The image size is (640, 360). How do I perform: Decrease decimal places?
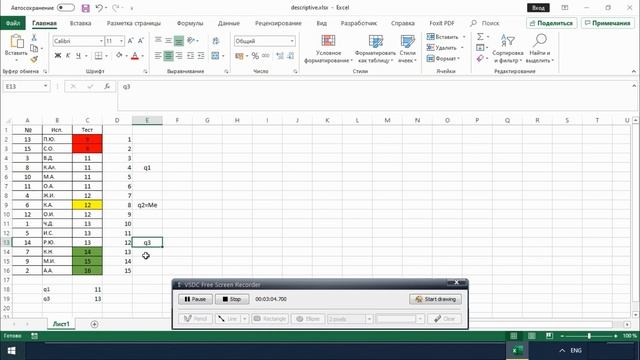click(291, 56)
